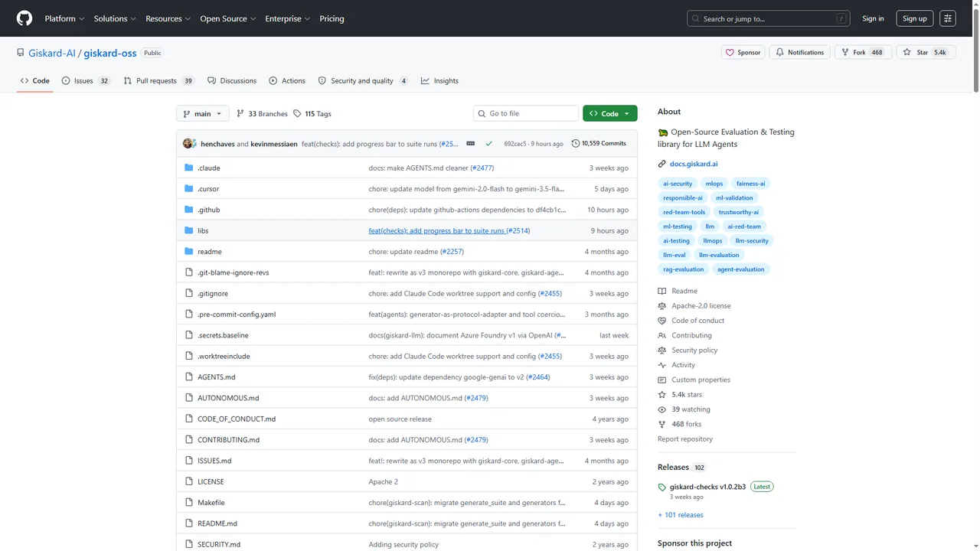Open README.md file
The height and width of the screenshot is (551, 980).
pyautogui.click(x=217, y=523)
